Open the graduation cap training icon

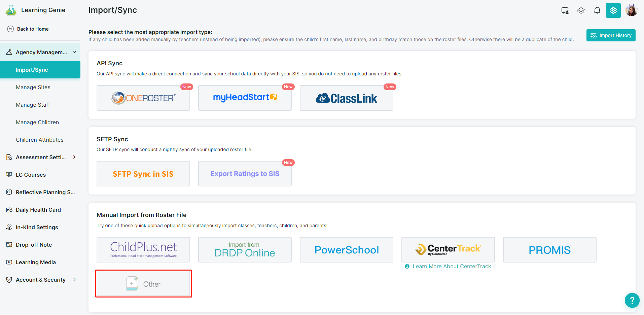coord(581,10)
